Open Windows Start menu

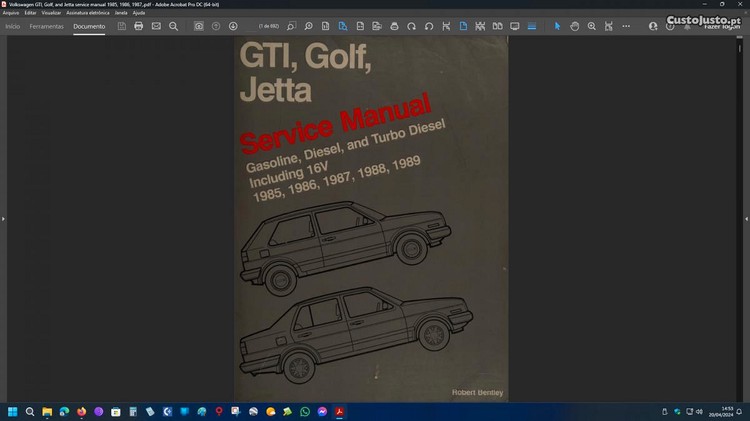14,411
